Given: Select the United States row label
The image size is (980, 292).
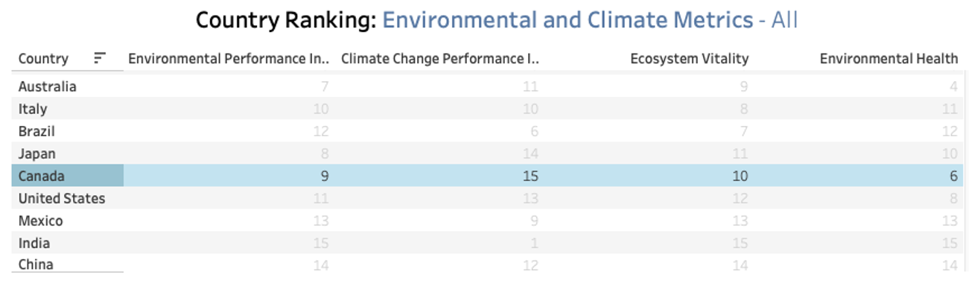Looking at the screenshot, I should (x=62, y=199).
